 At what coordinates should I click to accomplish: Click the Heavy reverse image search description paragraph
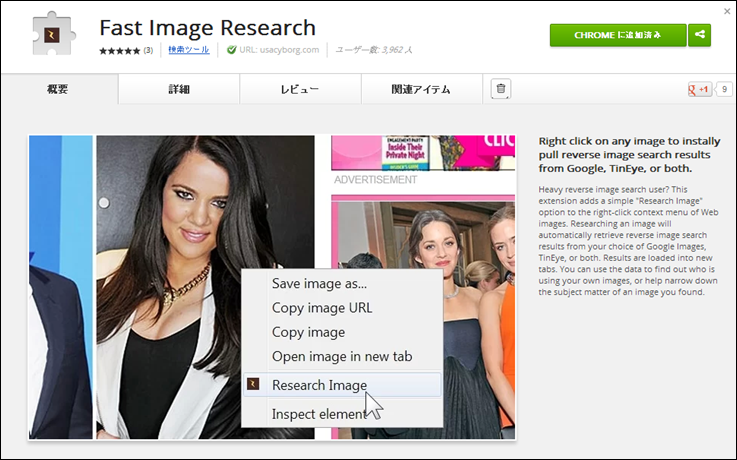click(628, 241)
